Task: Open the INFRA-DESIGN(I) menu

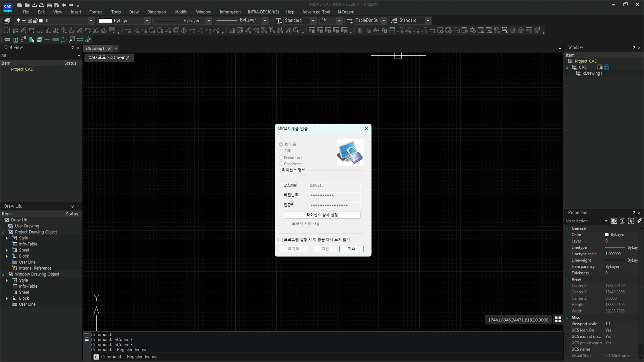Action: pyautogui.click(x=263, y=12)
